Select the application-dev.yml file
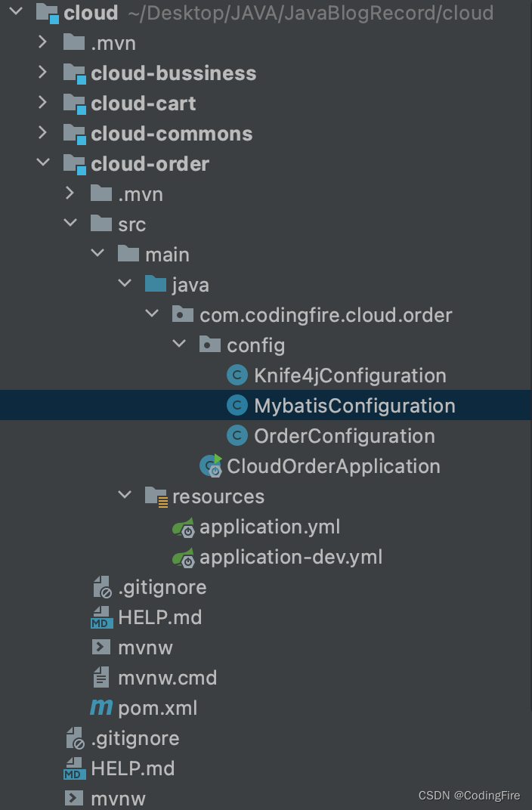The image size is (532, 810). pos(291,557)
